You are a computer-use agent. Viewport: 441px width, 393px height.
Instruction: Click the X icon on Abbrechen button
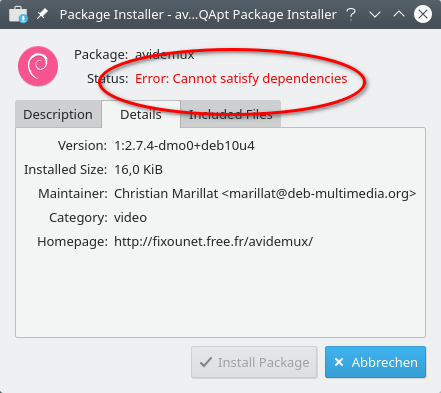click(x=339, y=362)
